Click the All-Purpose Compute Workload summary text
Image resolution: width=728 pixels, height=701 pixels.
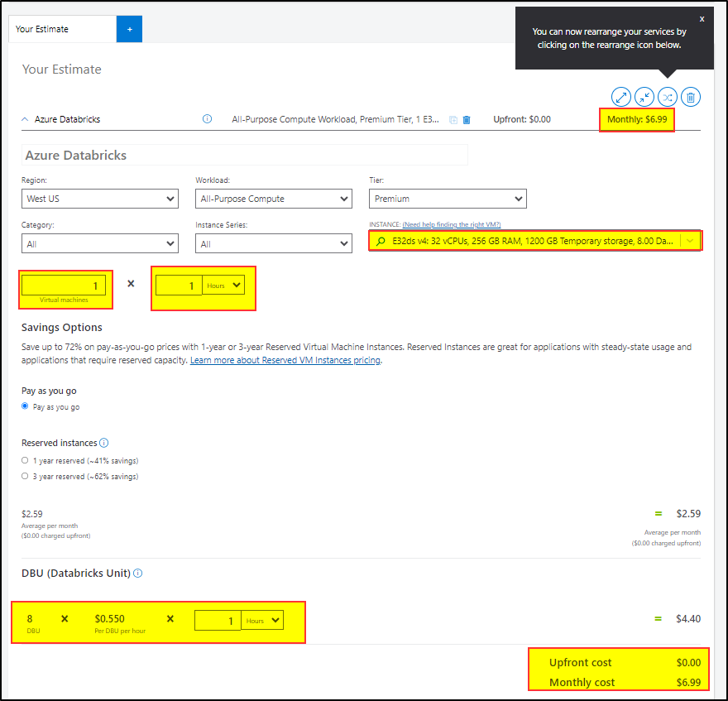coord(335,119)
